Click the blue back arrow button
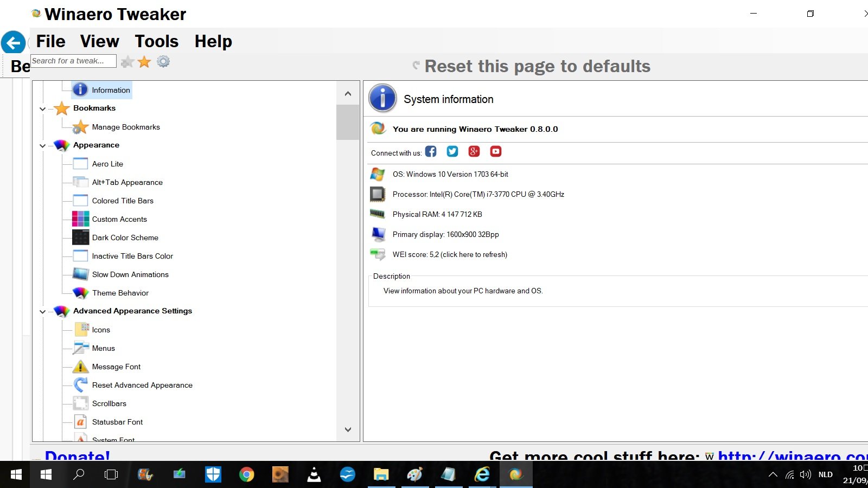The height and width of the screenshot is (488, 868). pyautogui.click(x=14, y=42)
